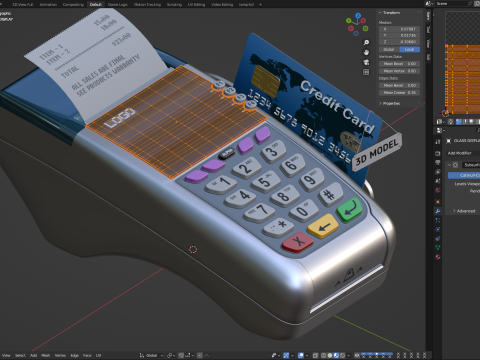Image resolution: width=480 pixels, height=360 pixels.
Task: Open the Material tab icon in Properties
Action: (438, 257)
